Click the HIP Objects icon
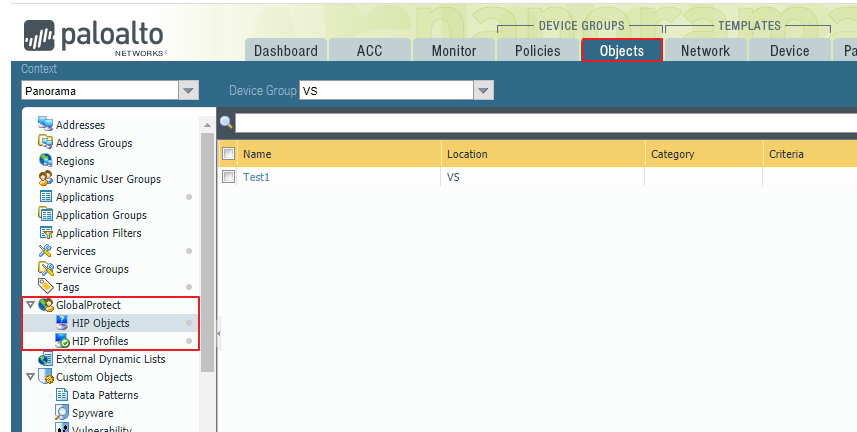The width and height of the screenshot is (857, 432). tap(62, 323)
